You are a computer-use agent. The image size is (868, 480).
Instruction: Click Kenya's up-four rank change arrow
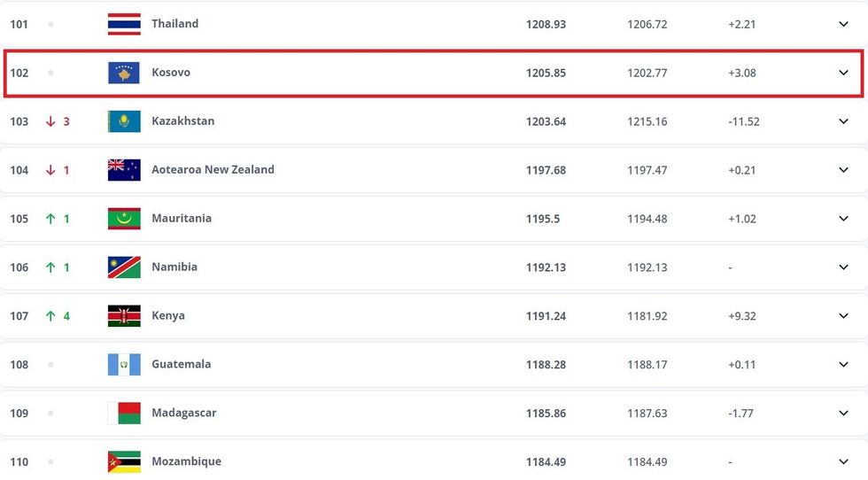(51, 316)
